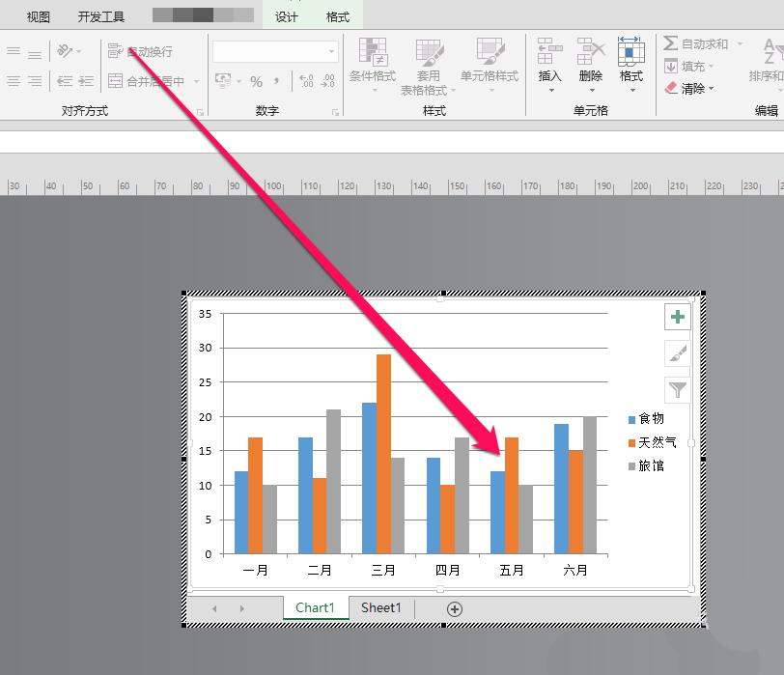Click the 四月 axis label
Image resolution: width=784 pixels, height=675 pixels.
click(x=447, y=570)
